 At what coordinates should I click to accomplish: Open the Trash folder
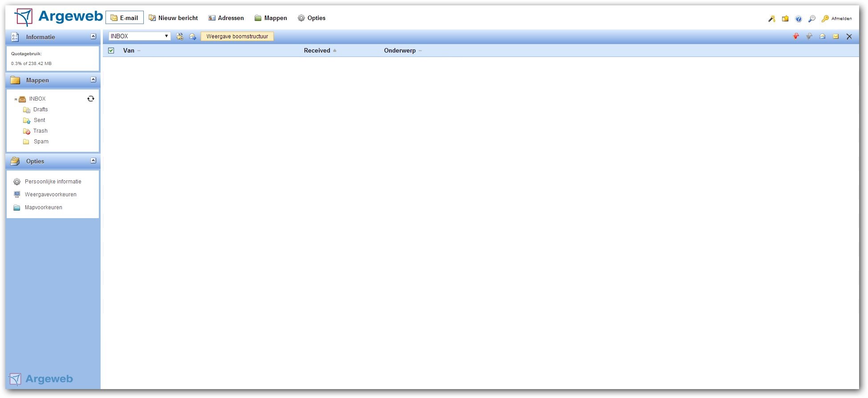tap(41, 131)
